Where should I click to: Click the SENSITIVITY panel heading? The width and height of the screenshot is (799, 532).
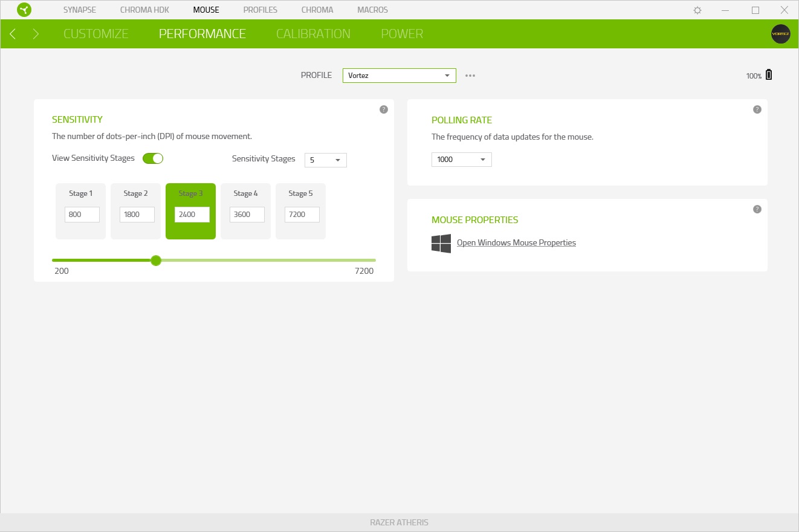77,120
